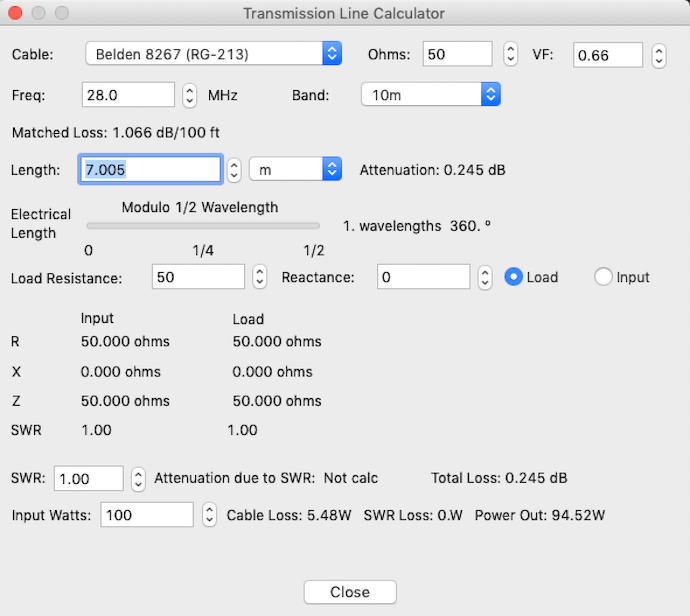The height and width of the screenshot is (616, 690).
Task: Click the Modulo 1/2 Wavelength label
Action: click(x=200, y=207)
